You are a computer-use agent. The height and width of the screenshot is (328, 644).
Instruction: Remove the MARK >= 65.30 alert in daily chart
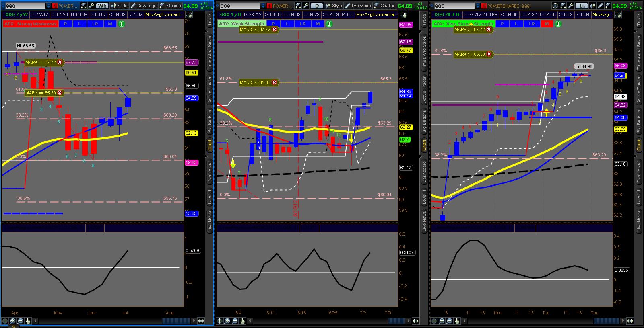275,82
